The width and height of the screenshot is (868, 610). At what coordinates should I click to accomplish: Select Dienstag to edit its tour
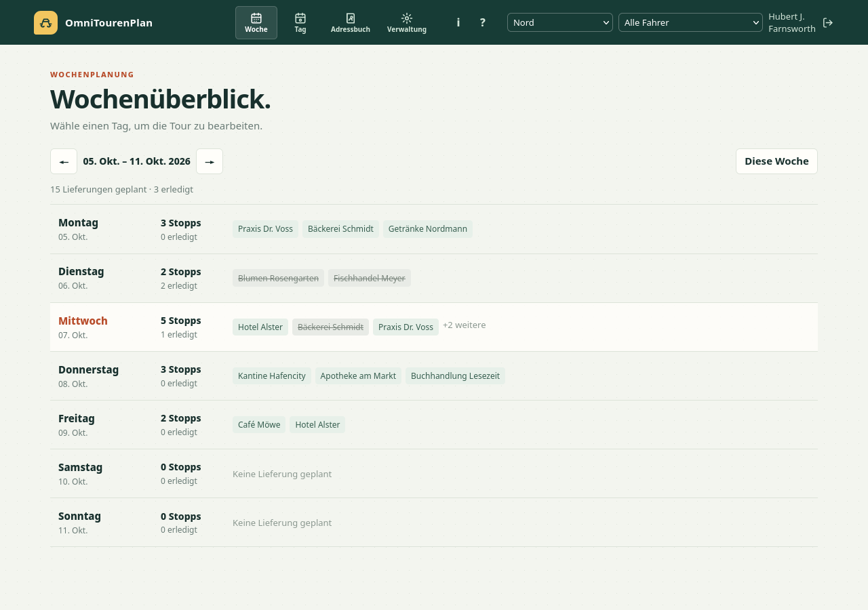coord(434,278)
